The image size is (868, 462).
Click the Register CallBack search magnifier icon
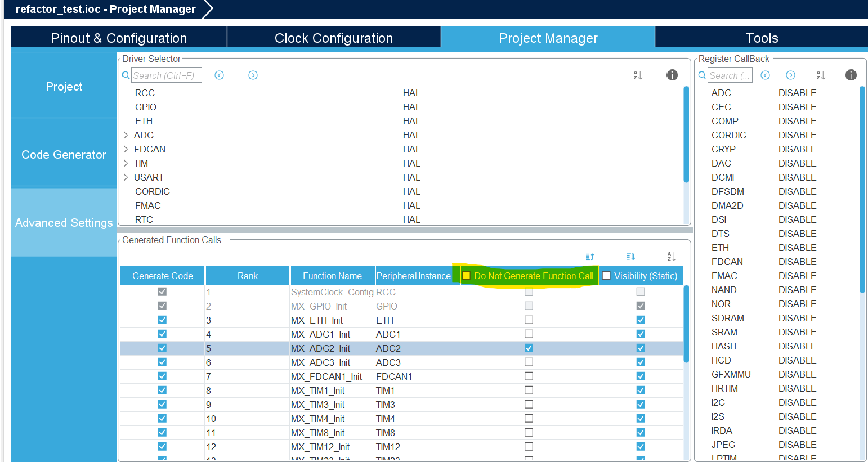tap(702, 75)
